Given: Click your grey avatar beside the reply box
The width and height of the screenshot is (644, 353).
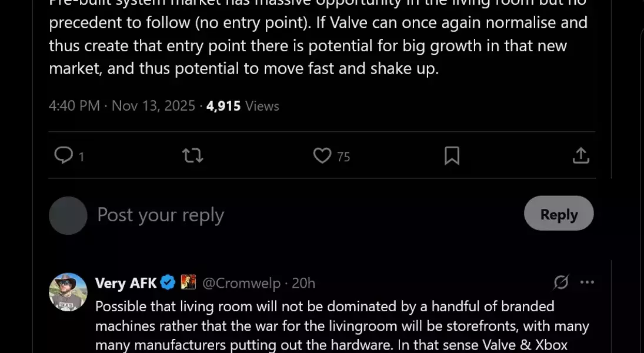Looking at the screenshot, I should (x=68, y=215).
